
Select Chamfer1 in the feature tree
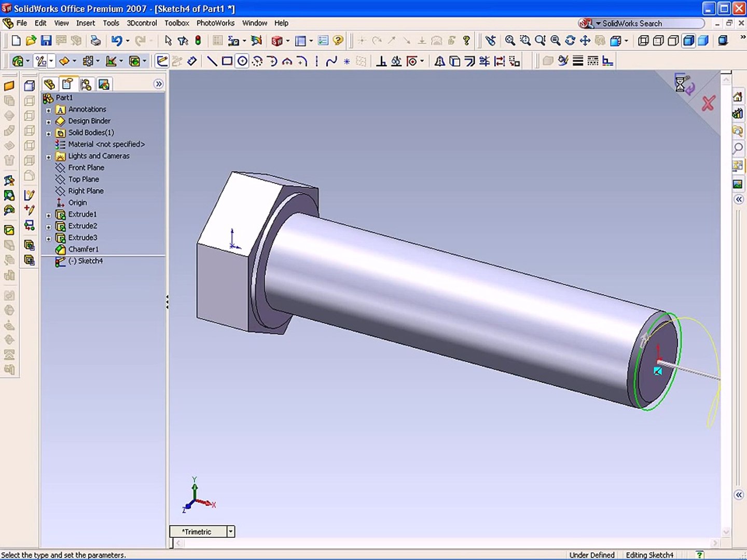83,249
